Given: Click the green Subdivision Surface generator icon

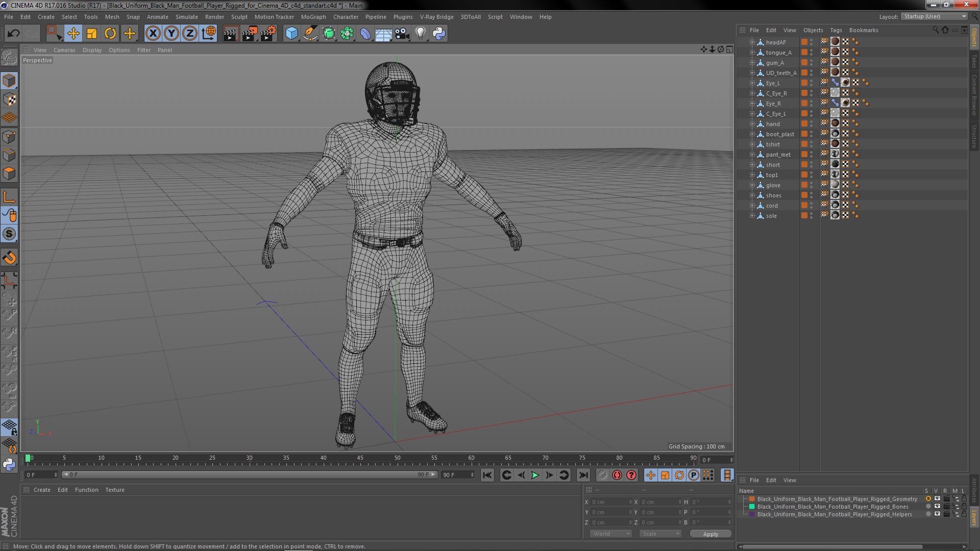Looking at the screenshot, I should coord(329,34).
